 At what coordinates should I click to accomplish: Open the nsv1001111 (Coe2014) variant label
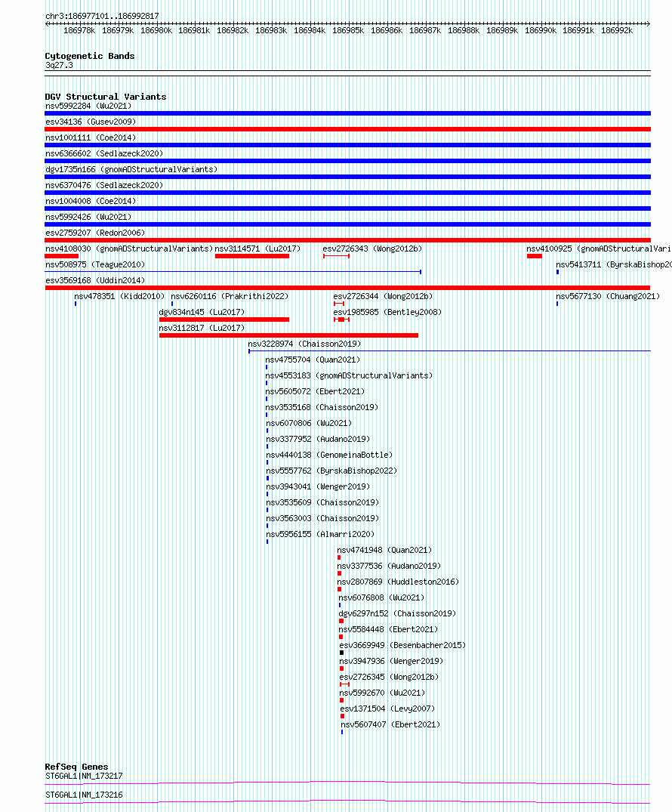(91, 137)
